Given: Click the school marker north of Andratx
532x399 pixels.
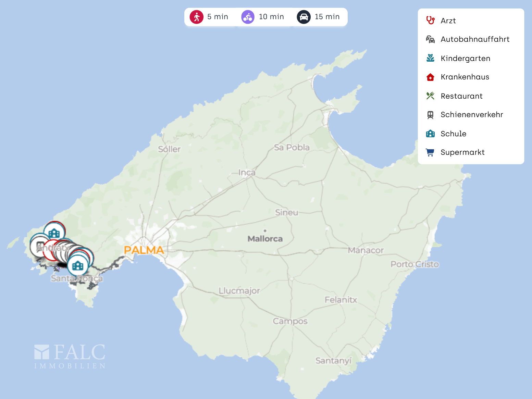Looking at the screenshot, I should point(54,233).
